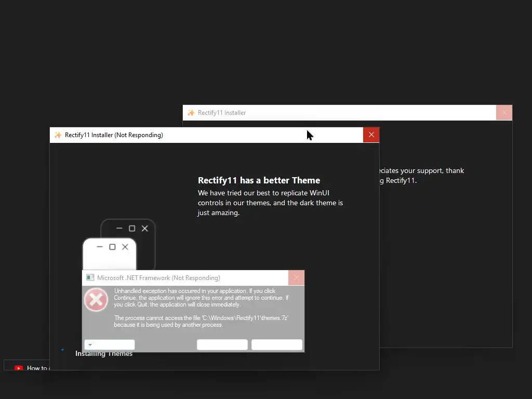Click the red error X icon in the dialog
Screen dimensions: 532x399
tap(96, 300)
